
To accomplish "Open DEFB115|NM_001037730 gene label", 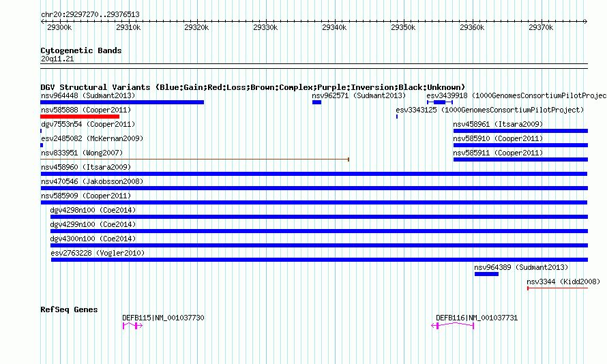I will point(163,318).
